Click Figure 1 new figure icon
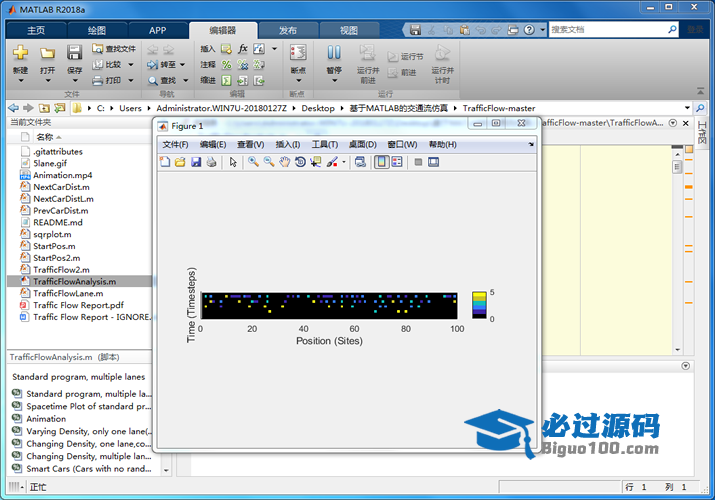 point(165,162)
